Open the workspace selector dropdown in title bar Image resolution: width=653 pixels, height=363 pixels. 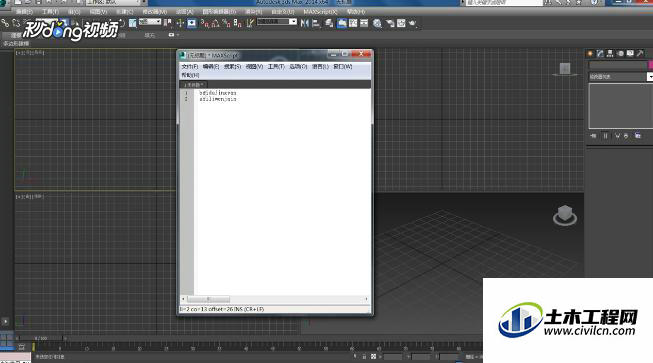tap(113, 2)
